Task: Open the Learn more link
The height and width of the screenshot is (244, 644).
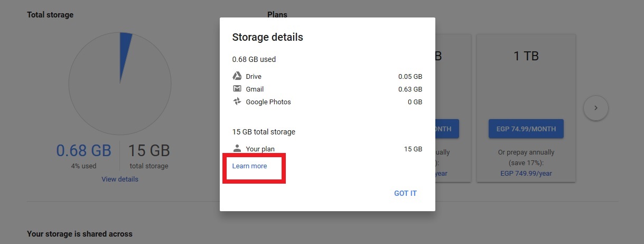Action: [x=249, y=166]
